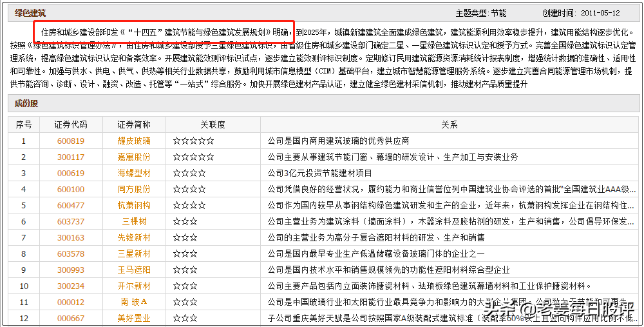Click serial number 6 cell
Viewport: 644px width, 327px height.
point(23,222)
